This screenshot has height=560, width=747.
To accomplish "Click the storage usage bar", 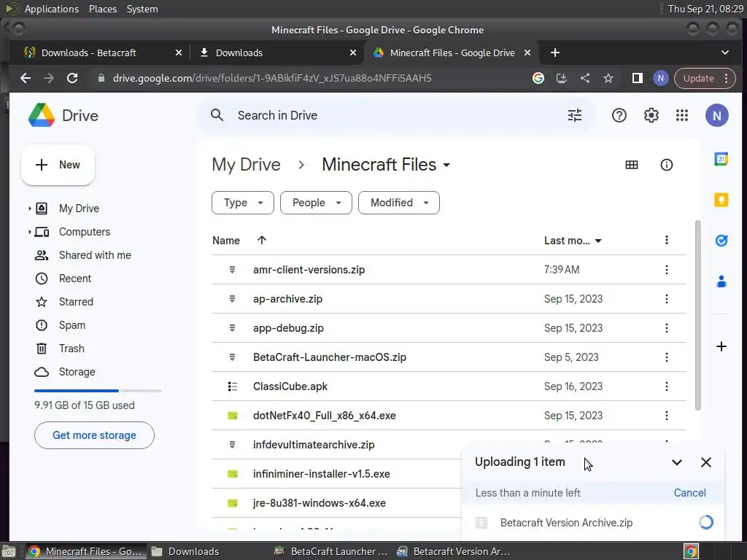I will [x=98, y=391].
